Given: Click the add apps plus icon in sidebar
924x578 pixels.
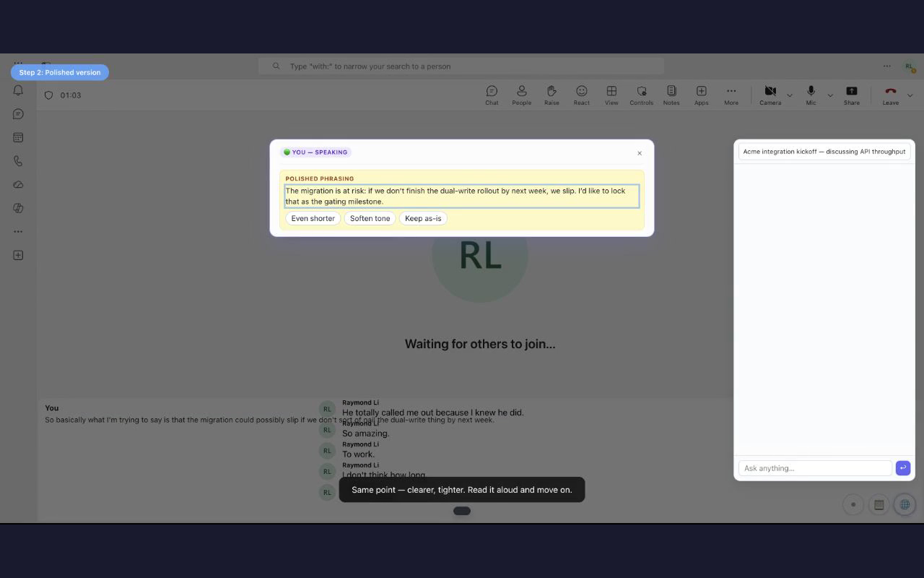Looking at the screenshot, I should (x=18, y=255).
